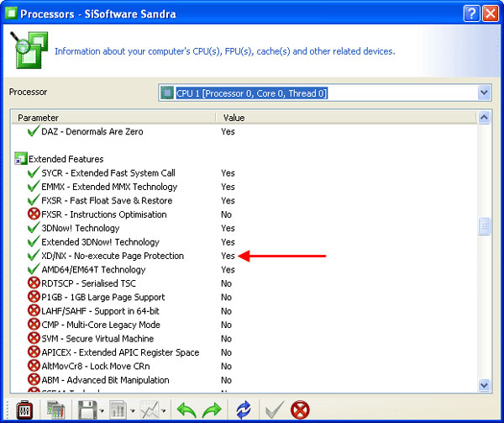Click the grey OK checkmark icon
504x423 pixels.
(x=274, y=410)
